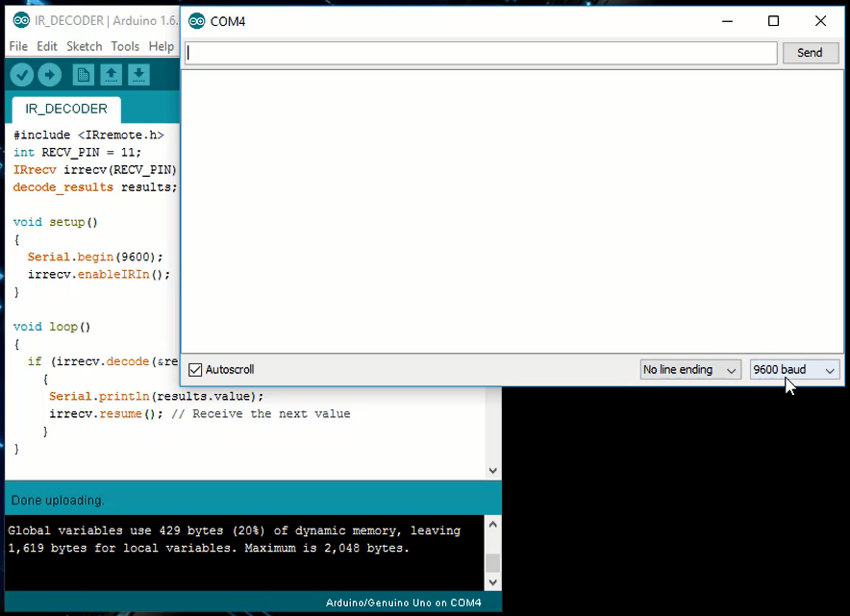Open the Sketch menu
Screen dimensions: 850x616
[84, 46]
